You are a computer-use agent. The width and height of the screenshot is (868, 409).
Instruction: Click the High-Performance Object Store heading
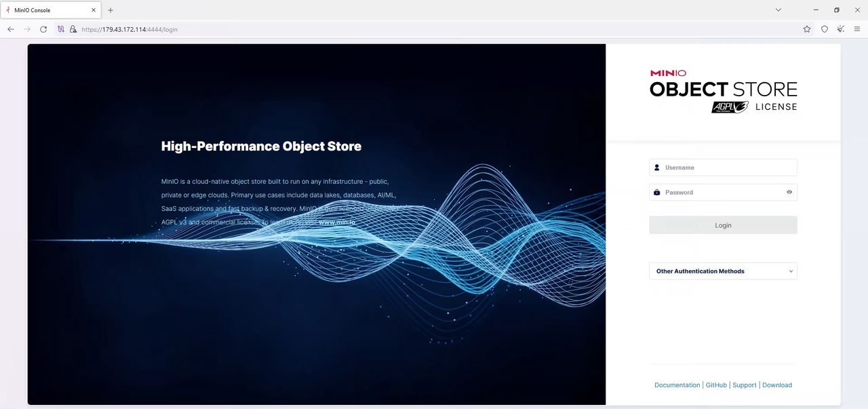[x=261, y=147]
